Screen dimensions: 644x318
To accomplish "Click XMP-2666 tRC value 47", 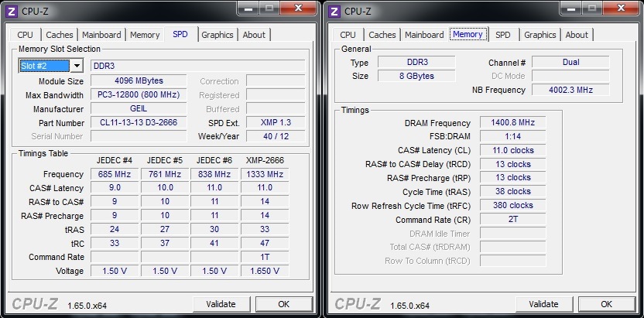I will (x=265, y=243).
